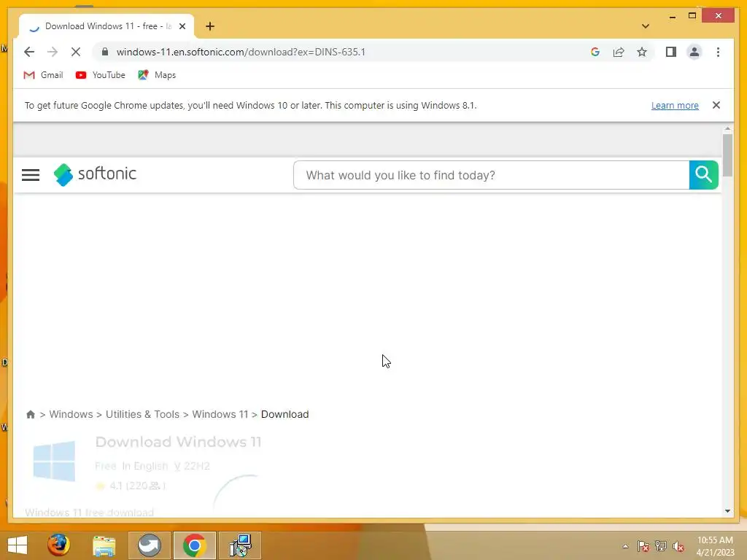View site information via padlock icon
Image resolution: width=747 pixels, height=560 pixels.
coord(105,52)
